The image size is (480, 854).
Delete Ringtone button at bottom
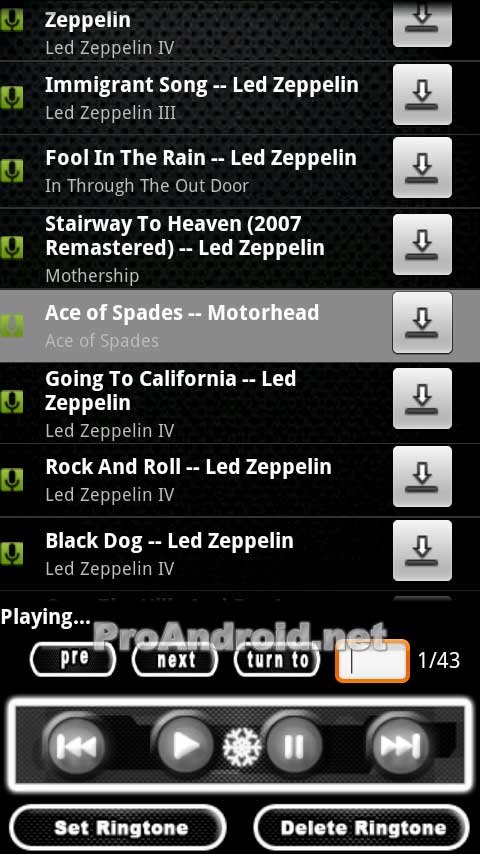coord(361,827)
